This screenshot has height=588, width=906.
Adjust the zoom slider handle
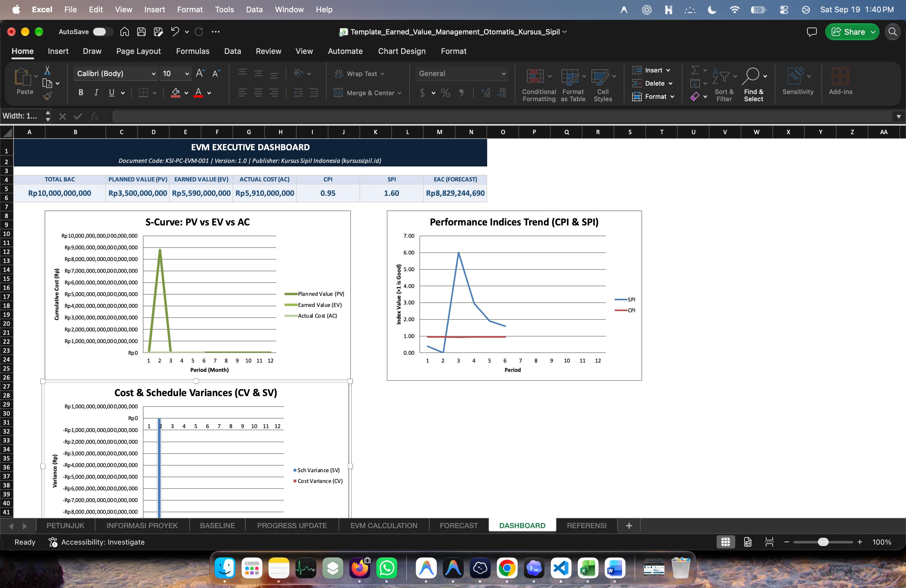[823, 542]
